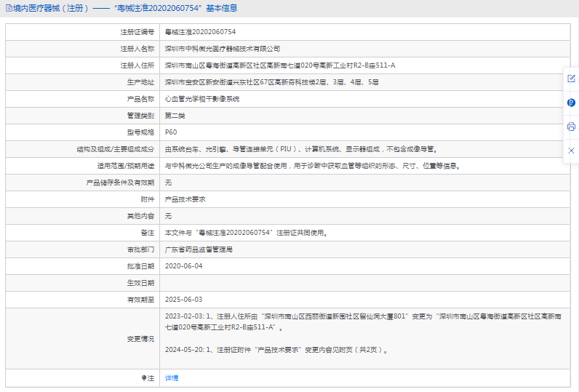Click the 有效期至 row label
This screenshot has width=579, height=392.
pyautogui.click(x=140, y=300)
